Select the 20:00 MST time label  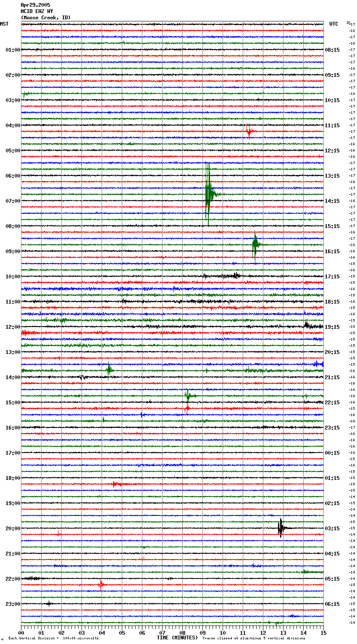point(13,529)
